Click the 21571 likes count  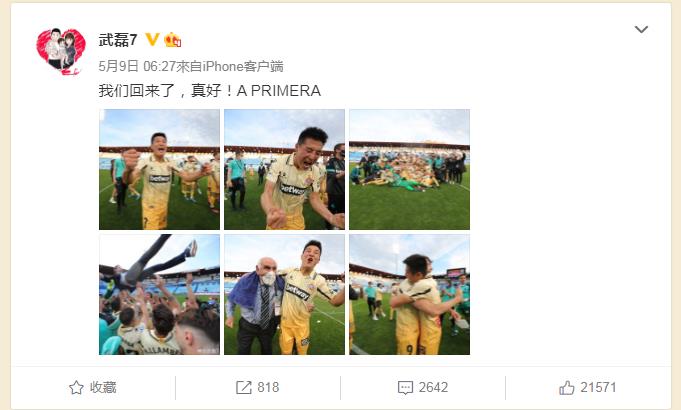tap(598, 387)
